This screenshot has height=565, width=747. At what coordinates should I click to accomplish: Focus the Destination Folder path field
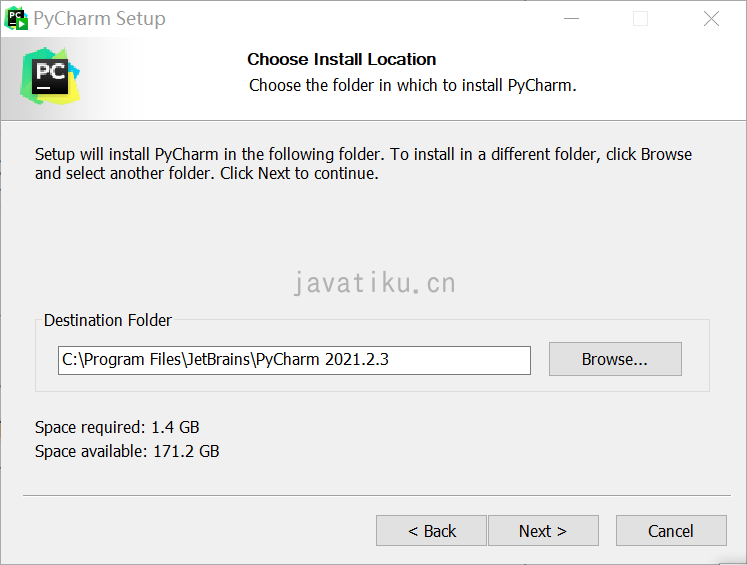294,360
